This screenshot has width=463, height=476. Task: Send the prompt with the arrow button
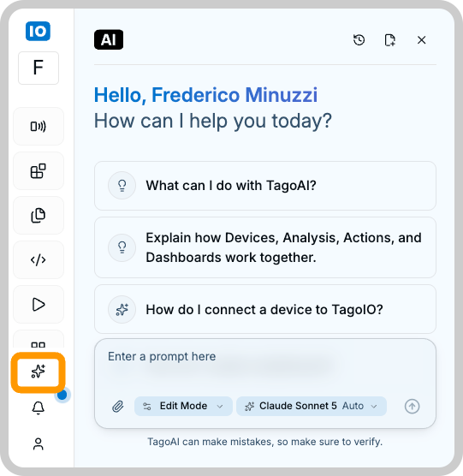pyautogui.click(x=412, y=406)
